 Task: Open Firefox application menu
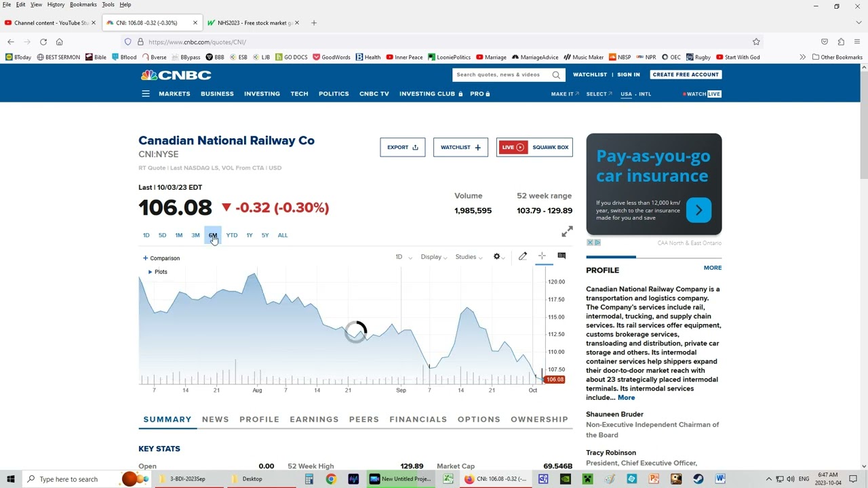(857, 41)
